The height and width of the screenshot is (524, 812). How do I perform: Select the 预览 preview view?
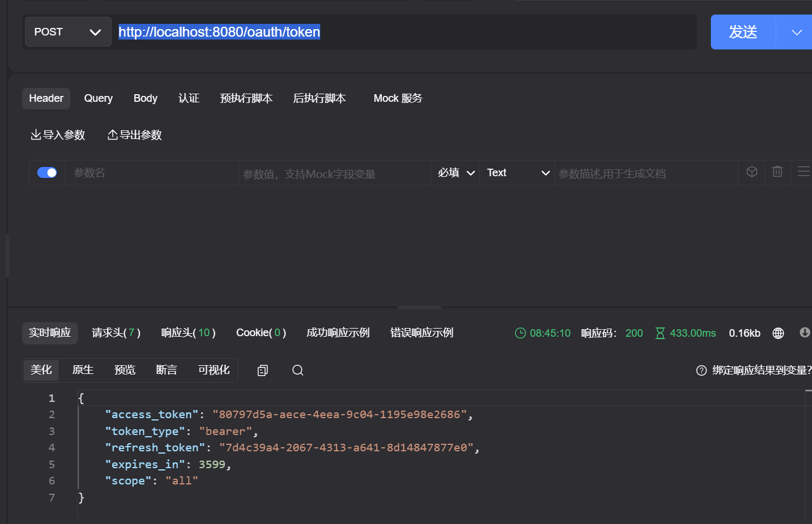(125, 370)
